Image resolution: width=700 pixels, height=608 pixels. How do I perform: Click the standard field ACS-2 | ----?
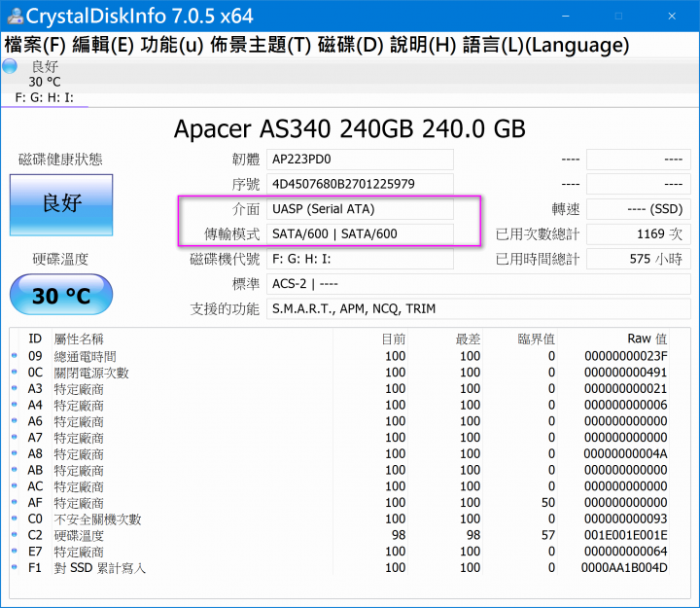coord(478,284)
